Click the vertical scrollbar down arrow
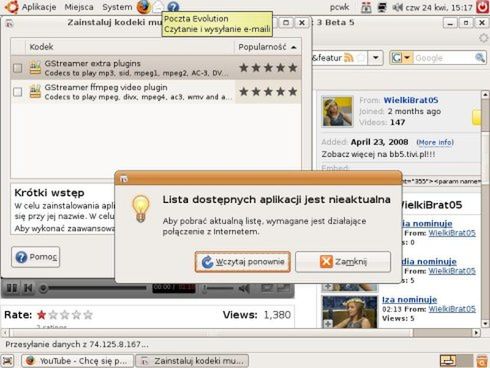 [x=485, y=323]
